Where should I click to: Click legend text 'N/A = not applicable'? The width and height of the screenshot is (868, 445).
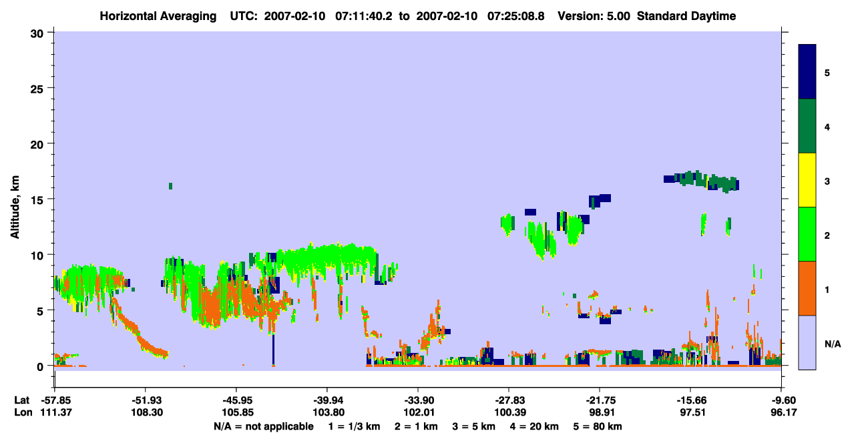point(263,426)
